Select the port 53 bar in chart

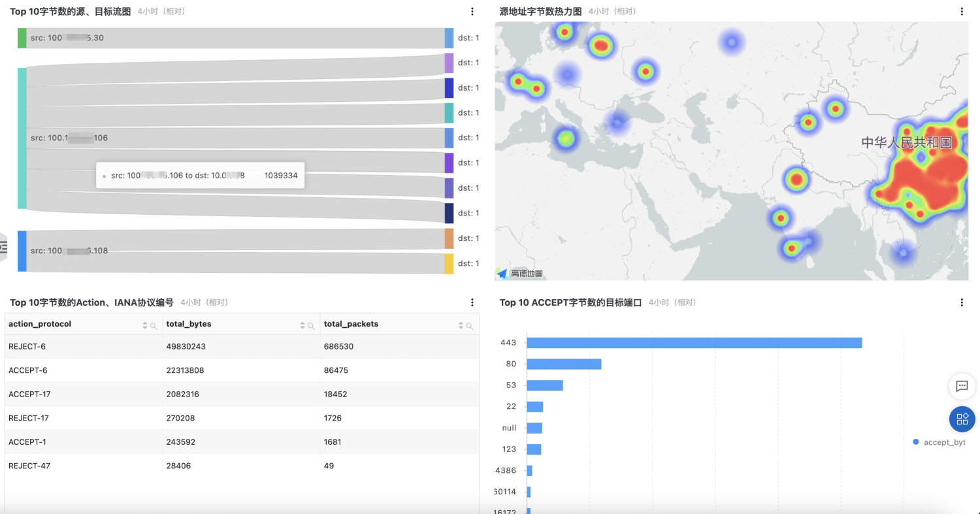[545, 385]
